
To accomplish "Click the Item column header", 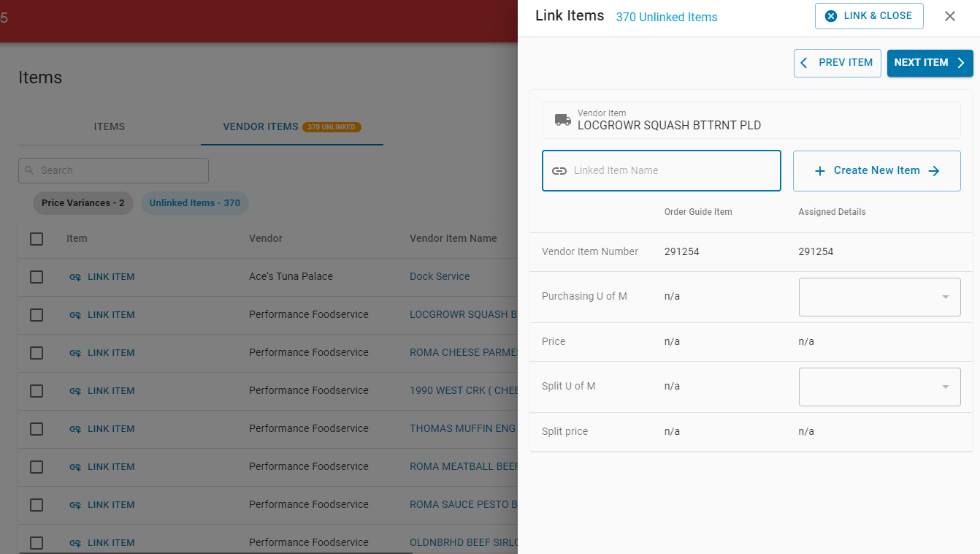I will tap(77, 239).
